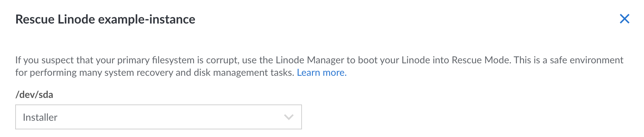The height and width of the screenshot is (137, 644).
Task: Show disk options for /dev/sda
Action: (159, 117)
